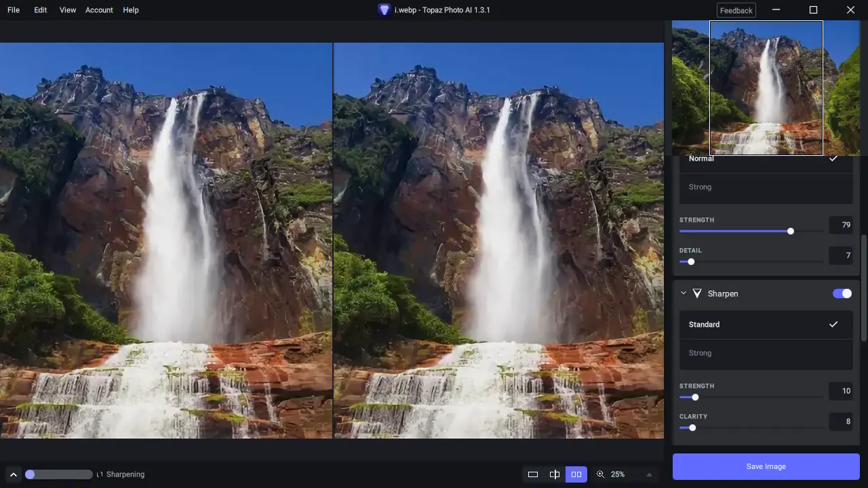Image resolution: width=868 pixels, height=488 pixels.
Task: Click the original image in the left pane
Action: [x=166, y=241]
